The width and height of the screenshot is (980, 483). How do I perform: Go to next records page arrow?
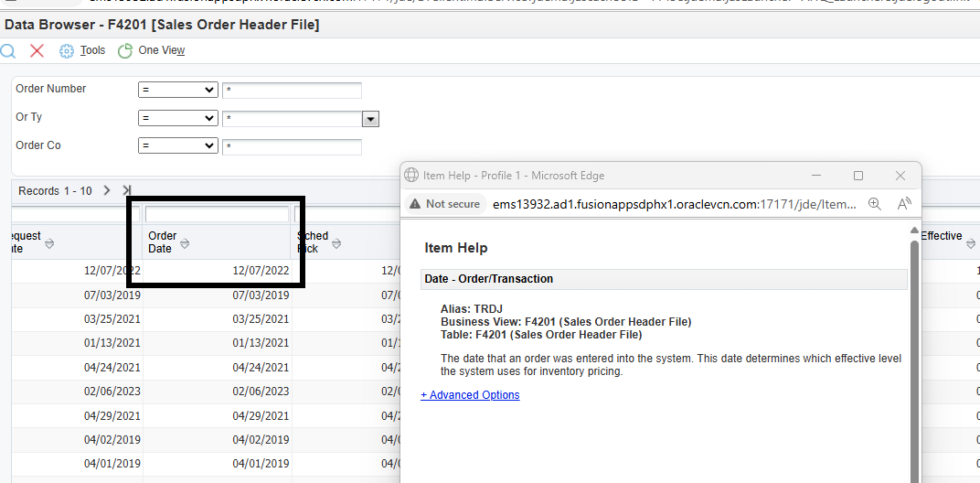[x=107, y=190]
